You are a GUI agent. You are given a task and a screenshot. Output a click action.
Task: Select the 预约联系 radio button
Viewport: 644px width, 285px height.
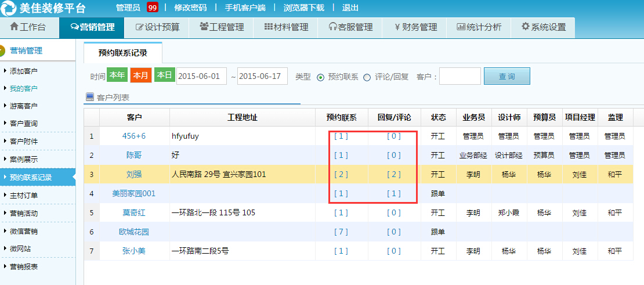[x=320, y=77]
